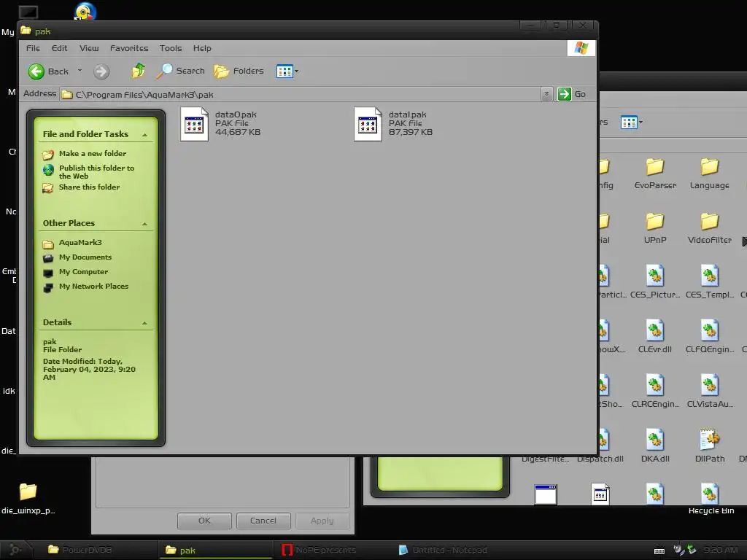Screen dimensions: 747x560
Task: Open the Start button on taskbar
Action: click(x=15, y=550)
